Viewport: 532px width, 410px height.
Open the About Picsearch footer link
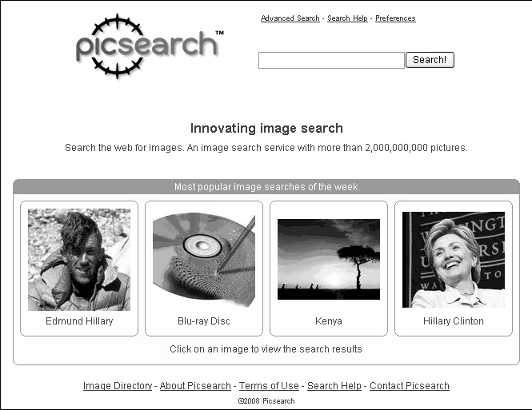195,385
